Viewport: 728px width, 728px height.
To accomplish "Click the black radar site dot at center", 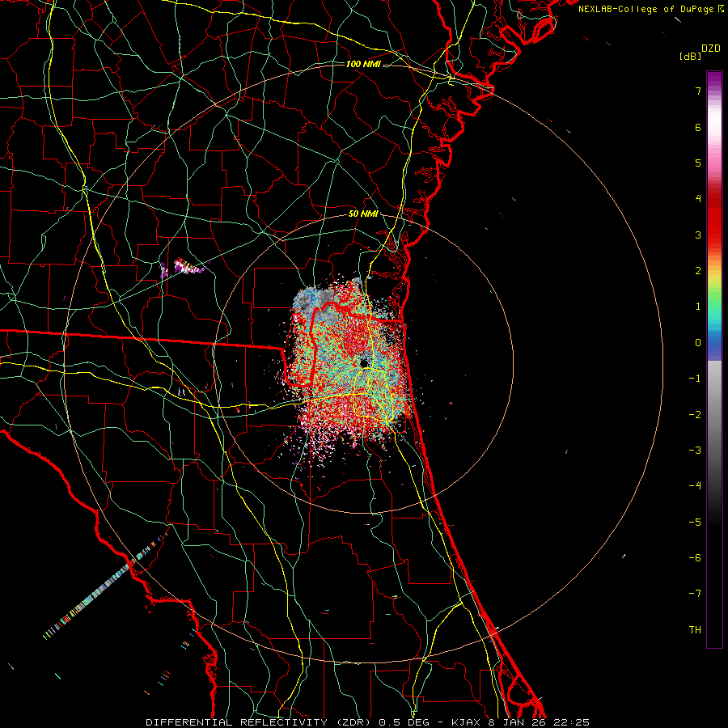I will click(x=364, y=363).
